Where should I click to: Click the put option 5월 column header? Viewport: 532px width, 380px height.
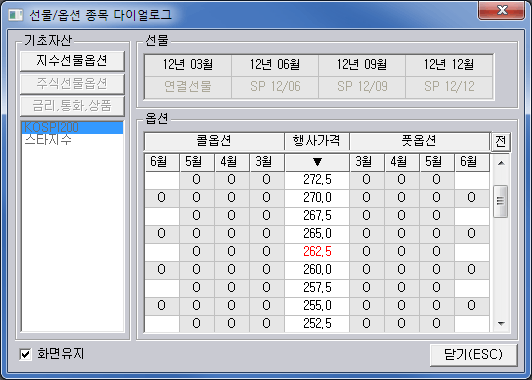[437, 163]
